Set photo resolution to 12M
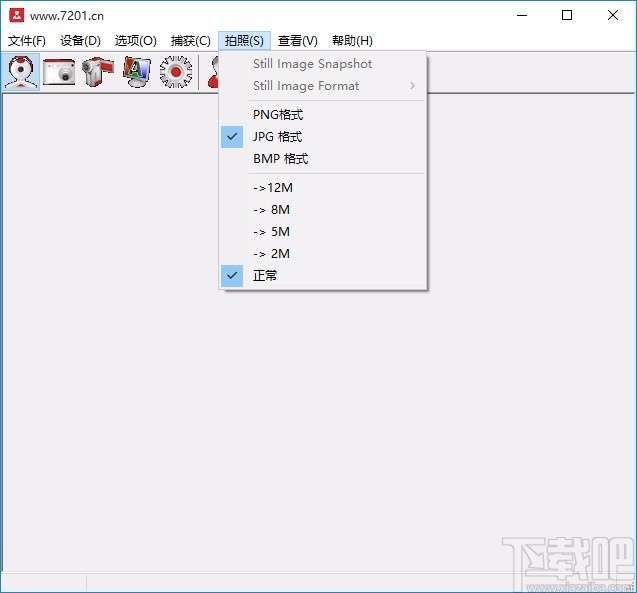Screen dimensions: 637x593 pos(323,188)
